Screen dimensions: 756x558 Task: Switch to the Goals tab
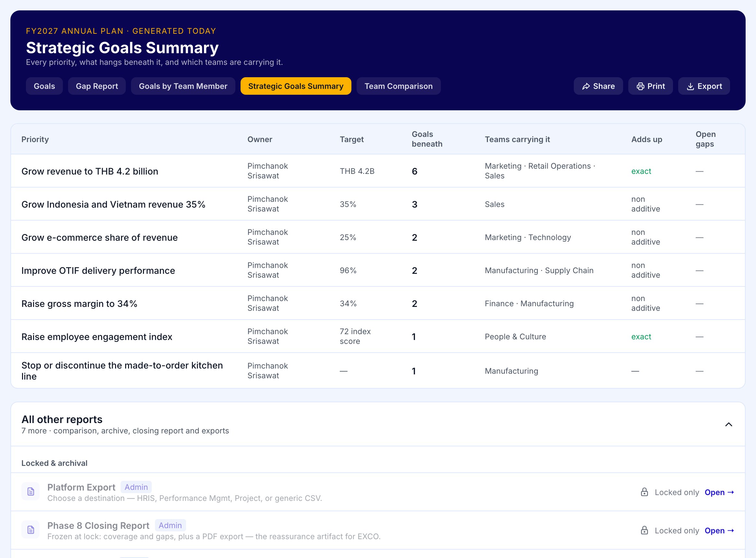tap(44, 86)
